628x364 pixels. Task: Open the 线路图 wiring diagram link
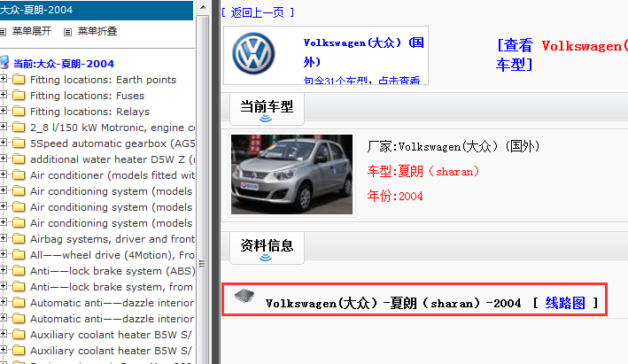565,303
